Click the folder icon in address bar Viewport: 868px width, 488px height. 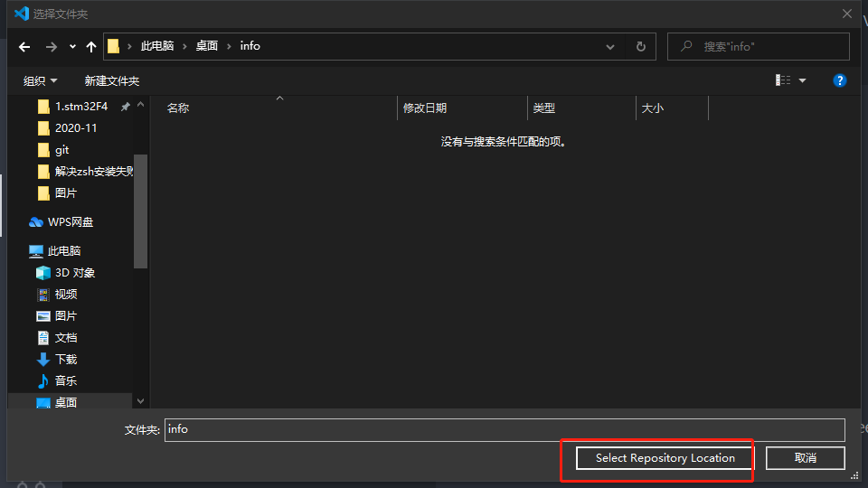coord(114,46)
